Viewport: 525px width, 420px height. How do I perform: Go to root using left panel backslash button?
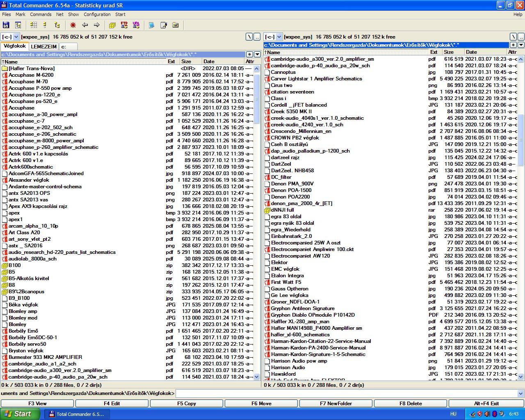249,37
